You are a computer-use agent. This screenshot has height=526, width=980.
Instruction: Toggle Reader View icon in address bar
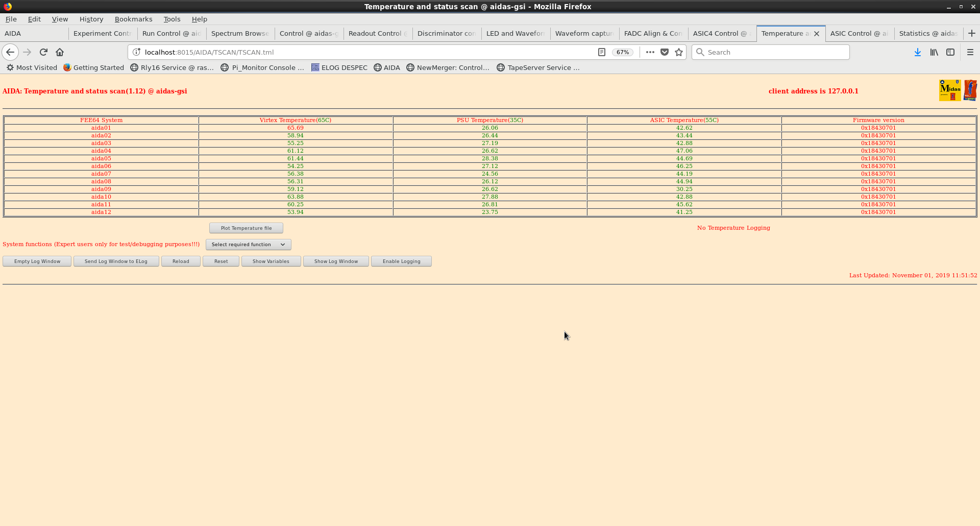tap(602, 52)
